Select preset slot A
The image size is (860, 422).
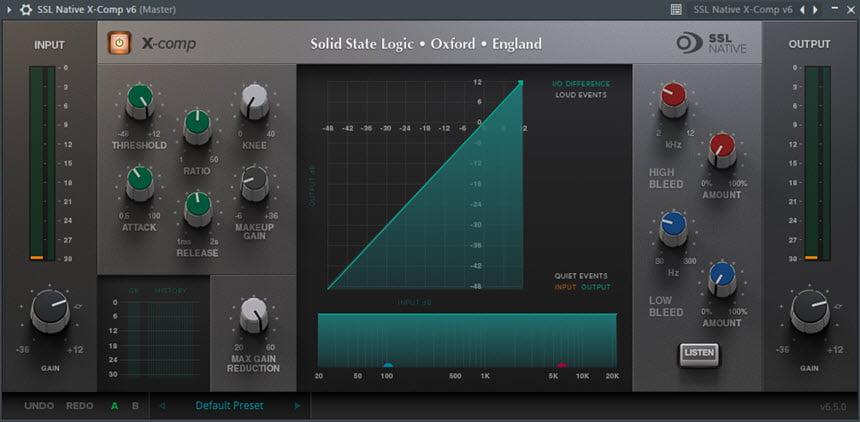(115, 406)
